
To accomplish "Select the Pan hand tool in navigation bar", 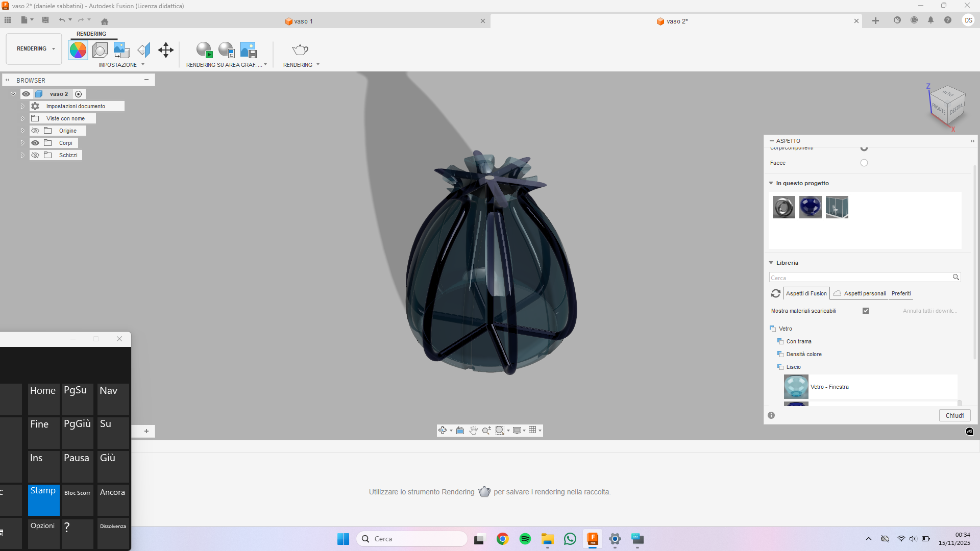I will [x=473, y=430].
